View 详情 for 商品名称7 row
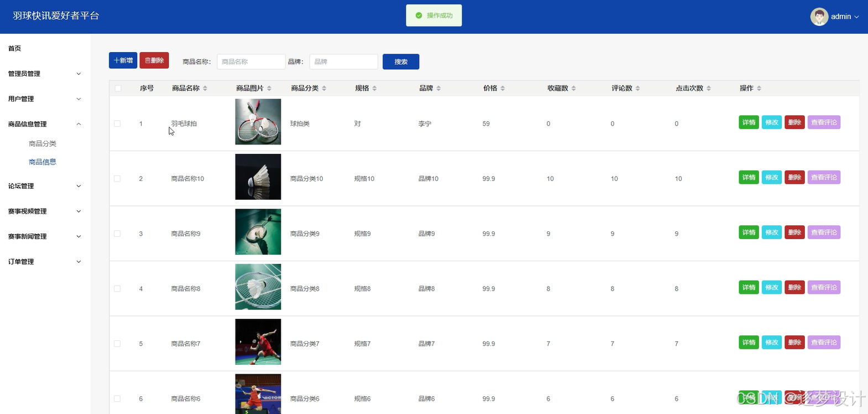The height and width of the screenshot is (414, 868). [x=749, y=343]
